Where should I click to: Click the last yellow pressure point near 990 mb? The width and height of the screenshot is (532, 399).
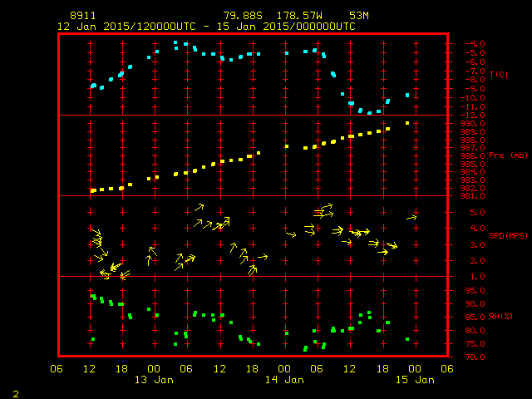[x=407, y=123]
